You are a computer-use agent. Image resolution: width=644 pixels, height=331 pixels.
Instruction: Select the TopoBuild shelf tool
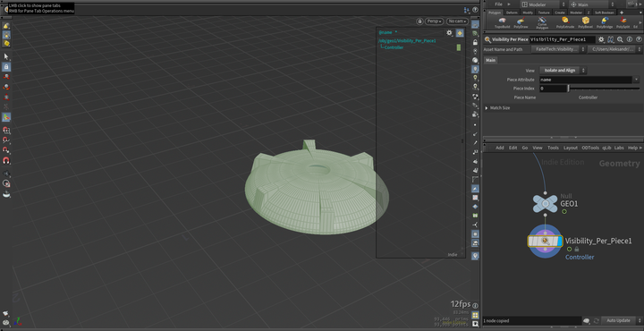(x=502, y=22)
